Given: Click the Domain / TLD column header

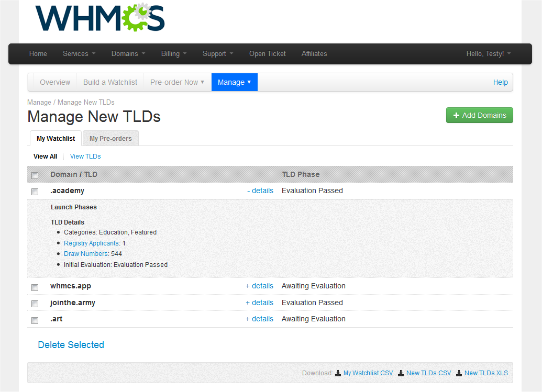Looking at the screenshot, I should pos(74,174).
